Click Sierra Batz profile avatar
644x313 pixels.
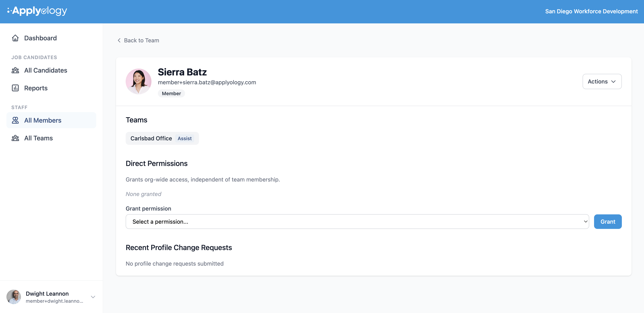[139, 81]
